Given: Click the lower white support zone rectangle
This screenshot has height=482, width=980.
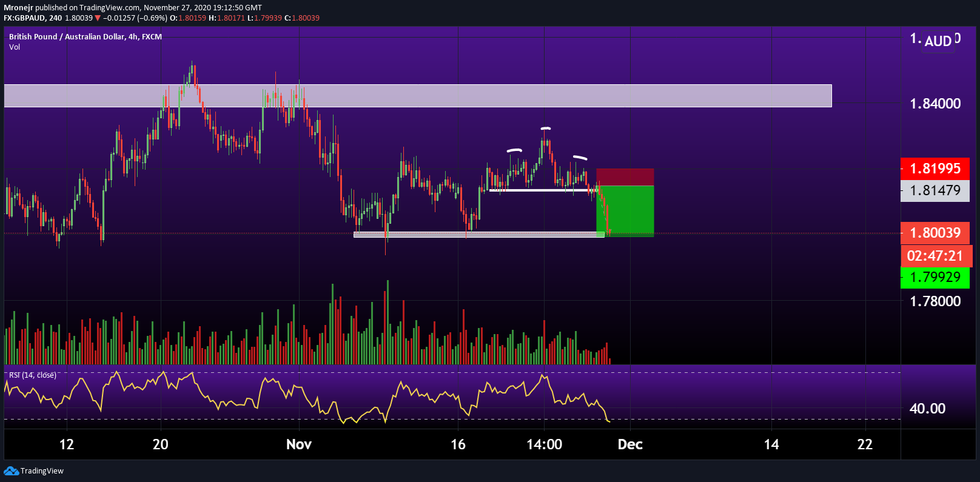Looking at the screenshot, I should (x=479, y=235).
